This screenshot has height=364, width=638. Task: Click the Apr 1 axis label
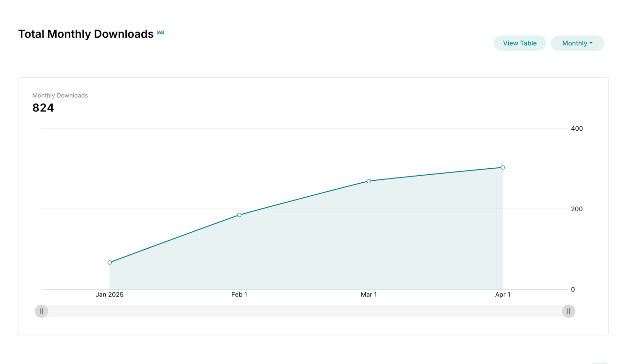[x=503, y=294]
